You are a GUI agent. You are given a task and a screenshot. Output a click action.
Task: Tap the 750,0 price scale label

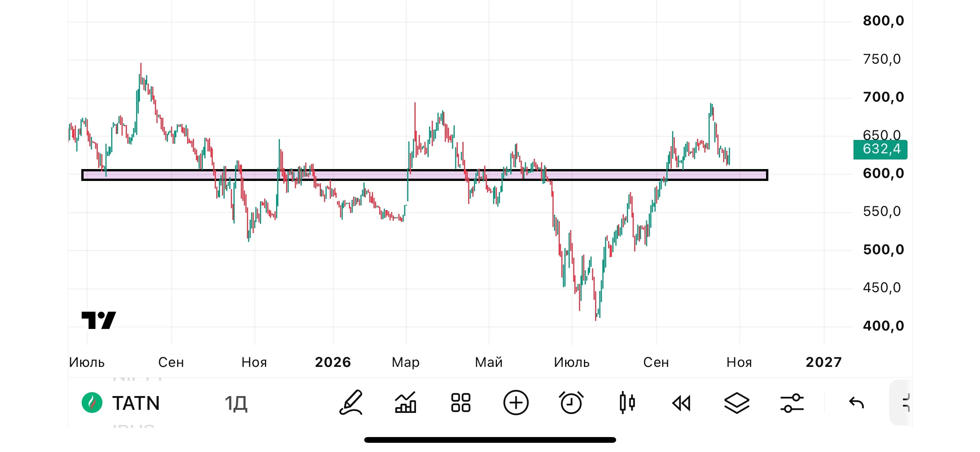point(882,59)
